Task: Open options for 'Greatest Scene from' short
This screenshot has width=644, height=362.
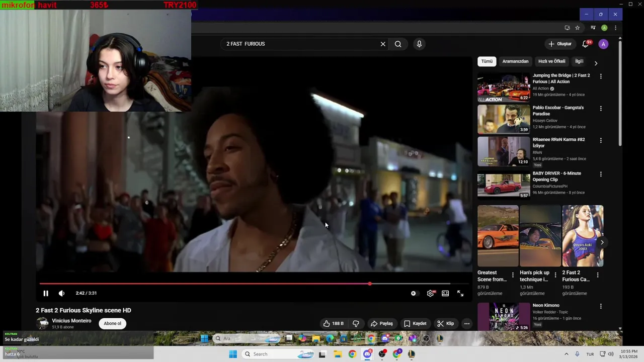Action: tap(513, 275)
